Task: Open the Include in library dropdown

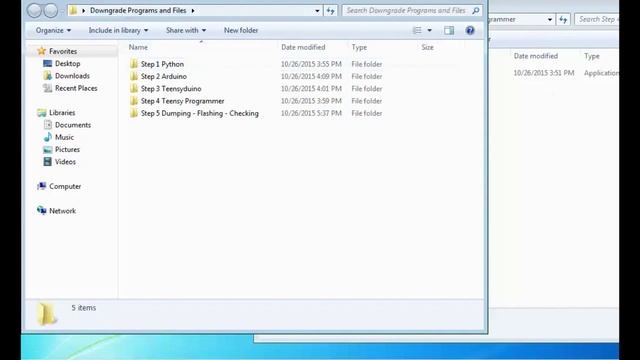Action: click(x=118, y=30)
